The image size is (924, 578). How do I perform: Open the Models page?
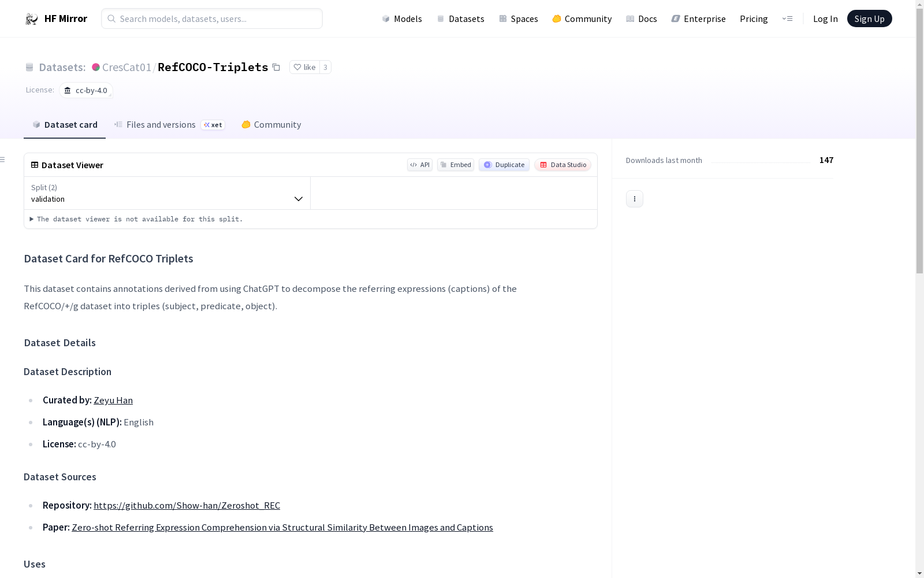click(x=402, y=18)
